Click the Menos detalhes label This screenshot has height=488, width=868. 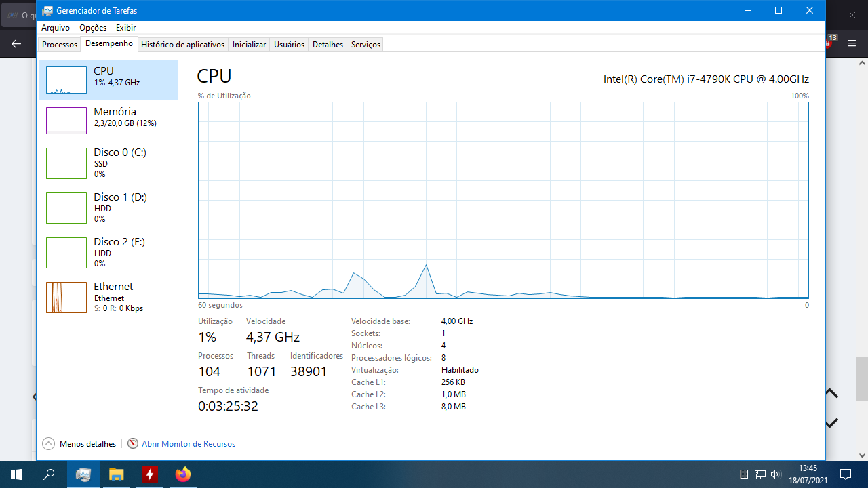[x=87, y=444]
